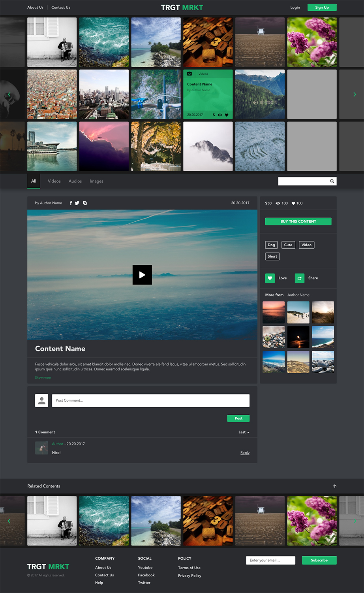
Task: Click the Buy This Content button
Action: pyautogui.click(x=298, y=221)
